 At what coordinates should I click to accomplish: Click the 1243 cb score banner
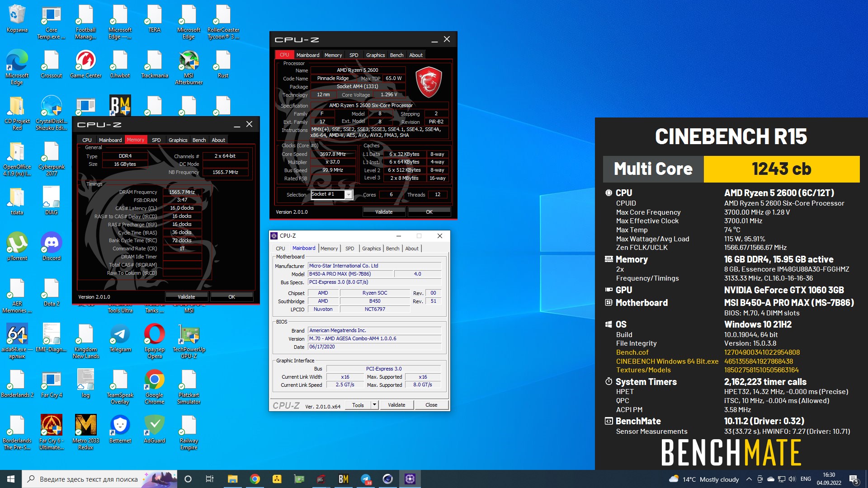point(781,169)
